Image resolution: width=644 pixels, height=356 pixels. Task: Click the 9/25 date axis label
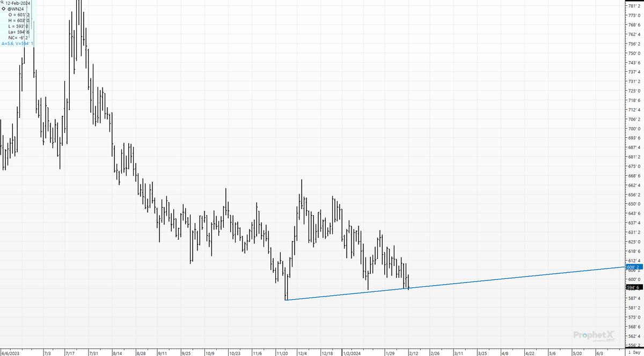pos(187,353)
